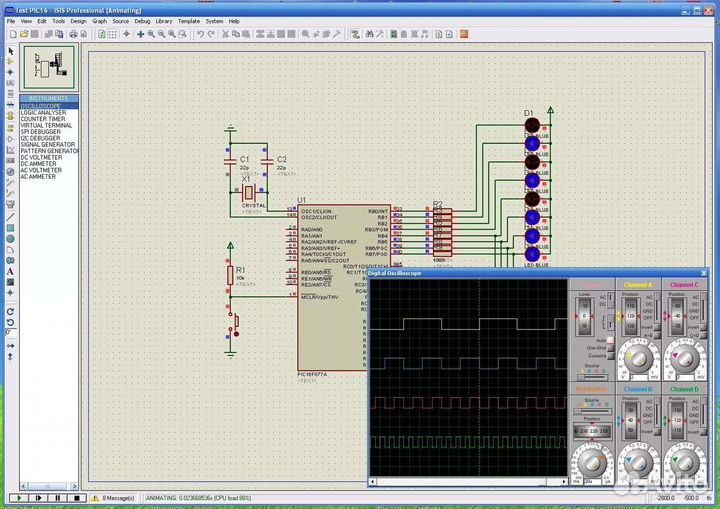Click the Channel D voltage dial

point(684,463)
